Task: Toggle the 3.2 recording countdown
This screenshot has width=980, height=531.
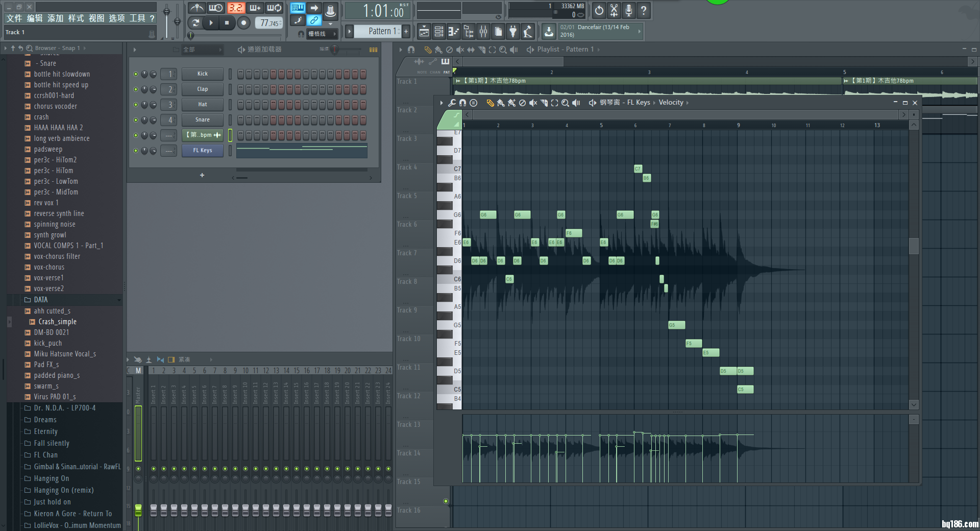Action: [235, 8]
